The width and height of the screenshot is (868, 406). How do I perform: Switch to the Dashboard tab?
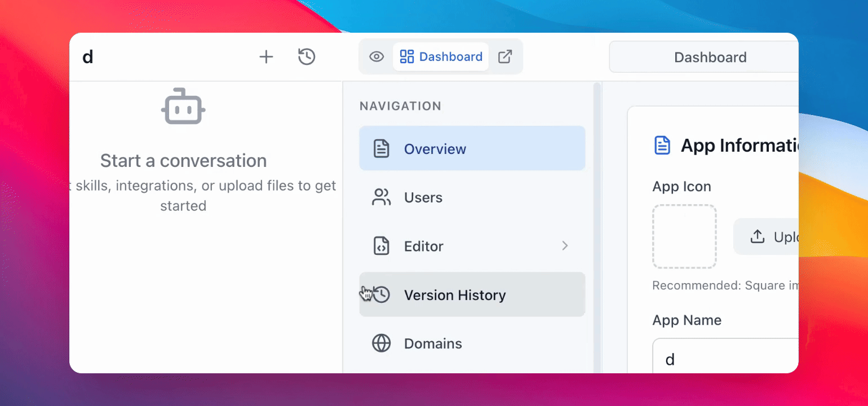point(441,57)
